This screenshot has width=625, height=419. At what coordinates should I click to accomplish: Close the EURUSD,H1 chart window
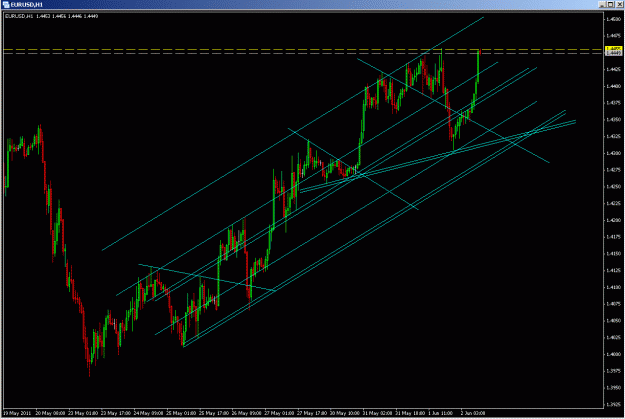pos(619,4)
